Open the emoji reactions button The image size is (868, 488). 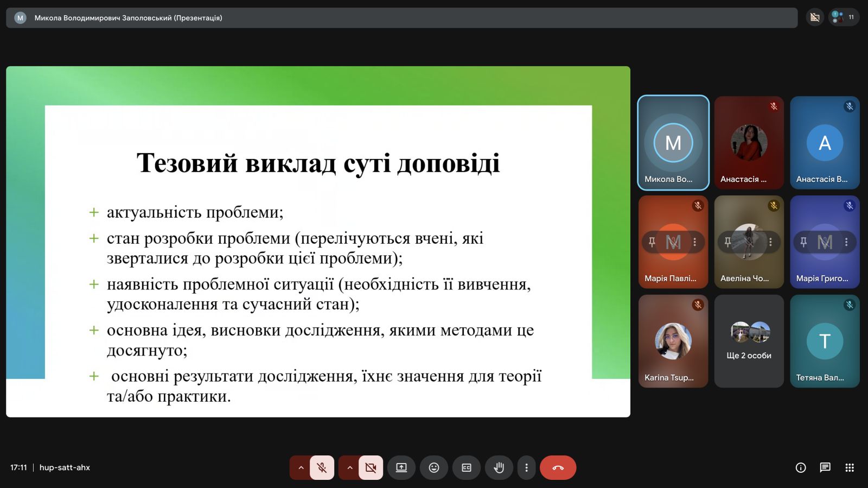click(x=434, y=467)
